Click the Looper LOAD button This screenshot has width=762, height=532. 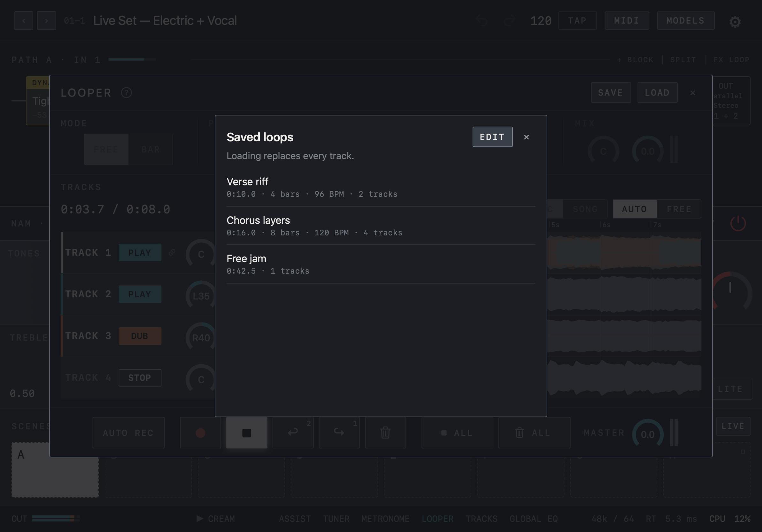click(x=657, y=92)
